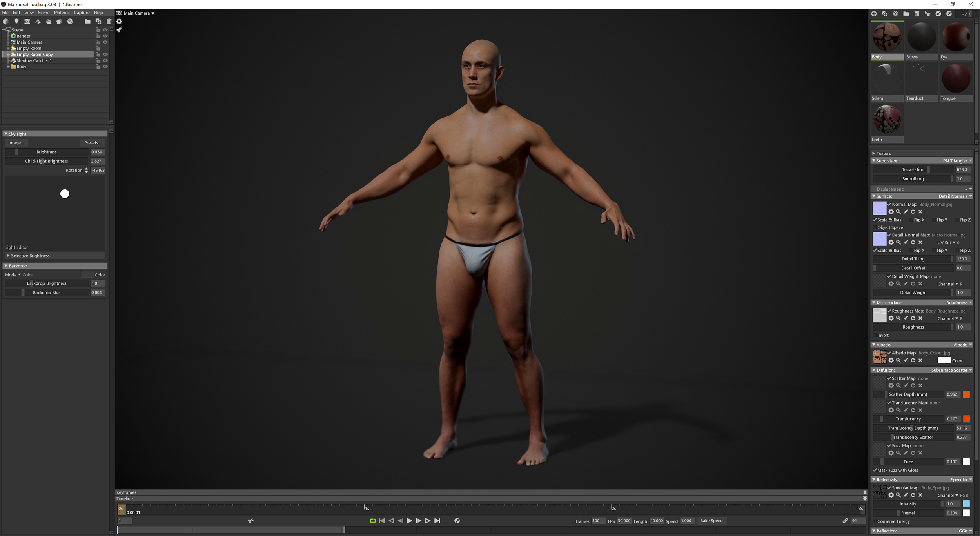The width and height of the screenshot is (980, 536).
Task: Click the rocket icon in the viewport
Action: click(x=120, y=29)
